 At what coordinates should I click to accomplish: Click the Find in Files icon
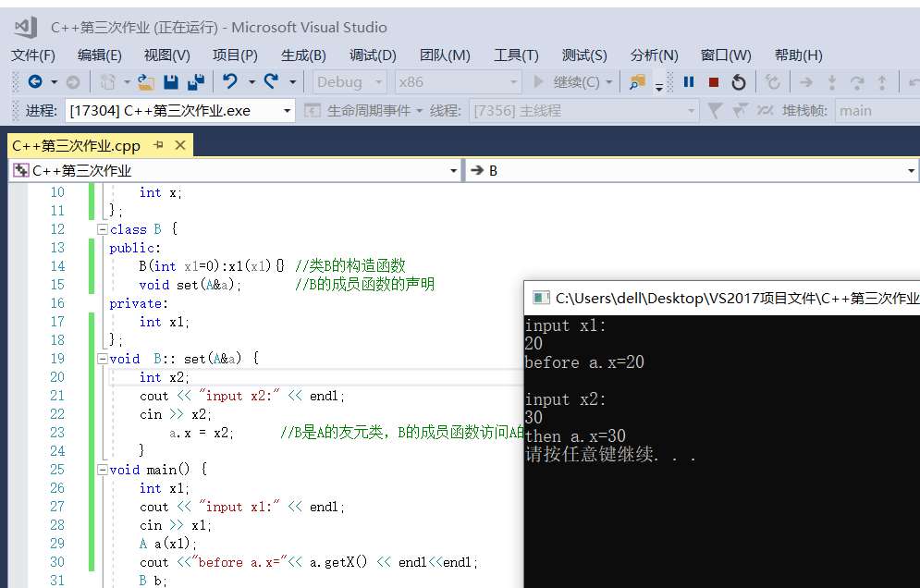pos(637,82)
